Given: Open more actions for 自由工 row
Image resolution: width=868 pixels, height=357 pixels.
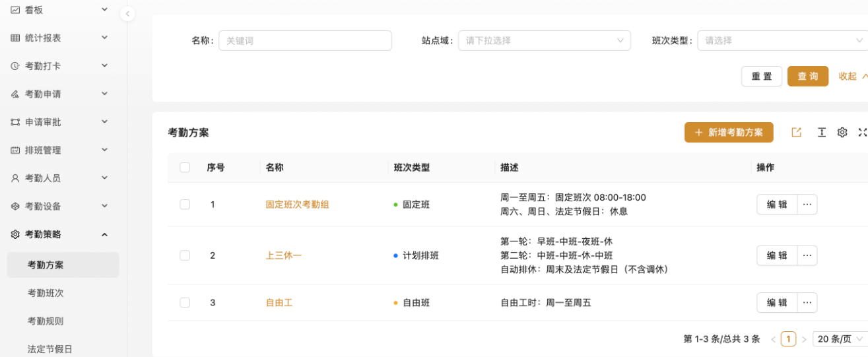Looking at the screenshot, I should (x=807, y=303).
